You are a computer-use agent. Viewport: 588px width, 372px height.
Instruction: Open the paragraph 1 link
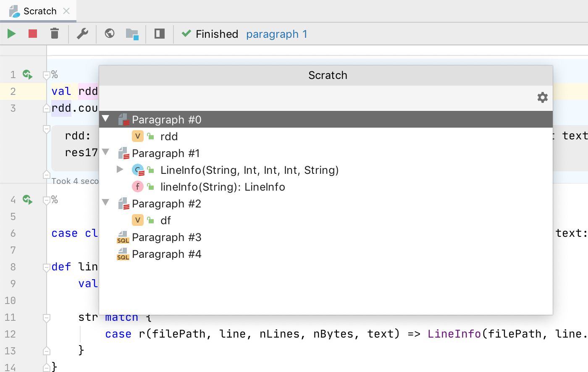(277, 34)
